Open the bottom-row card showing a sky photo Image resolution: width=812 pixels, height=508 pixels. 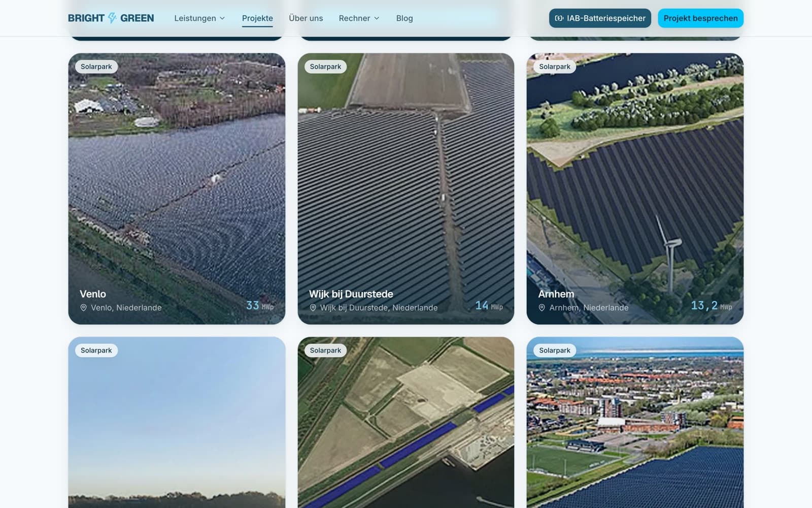(x=177, y=422)
